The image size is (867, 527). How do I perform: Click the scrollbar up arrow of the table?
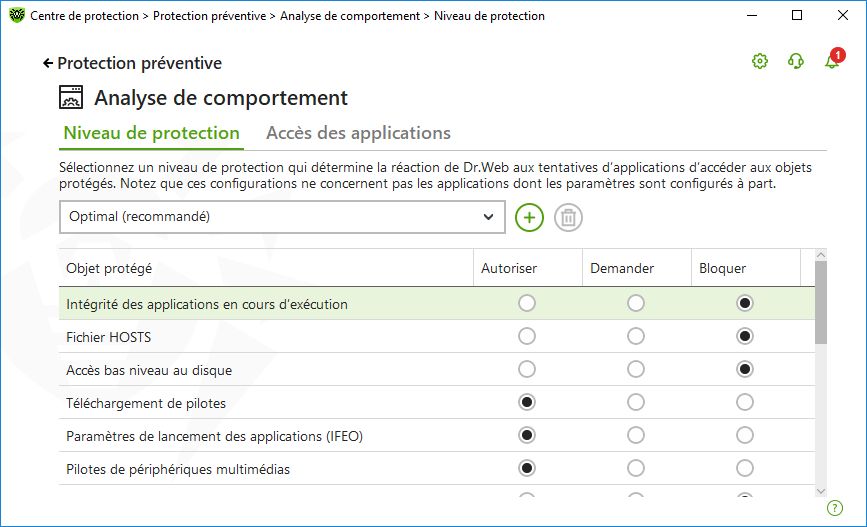[x=821, y=255]
